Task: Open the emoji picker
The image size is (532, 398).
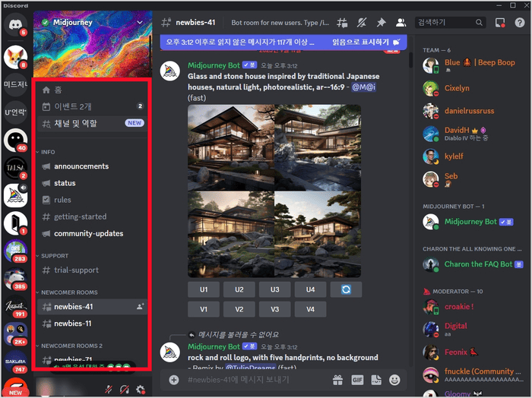Action: [394, 380]
